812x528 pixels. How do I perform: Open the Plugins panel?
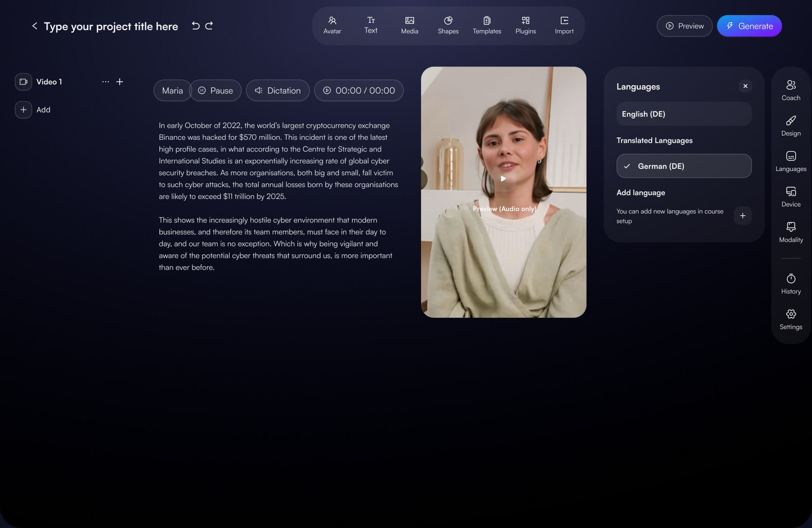pyautogui.click(x=525, y=25)
